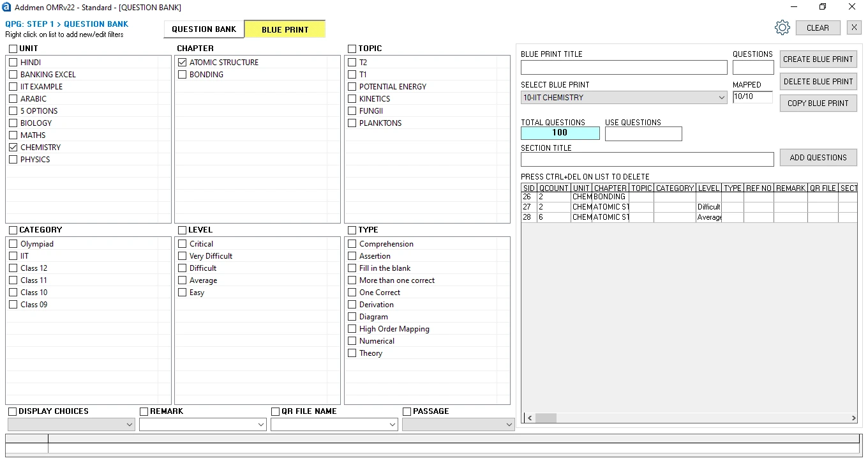Image resolution: width=868 pixels, height=465 pixels.
Task: Click the X icon beside CLEAR
Action: (854, 27)
